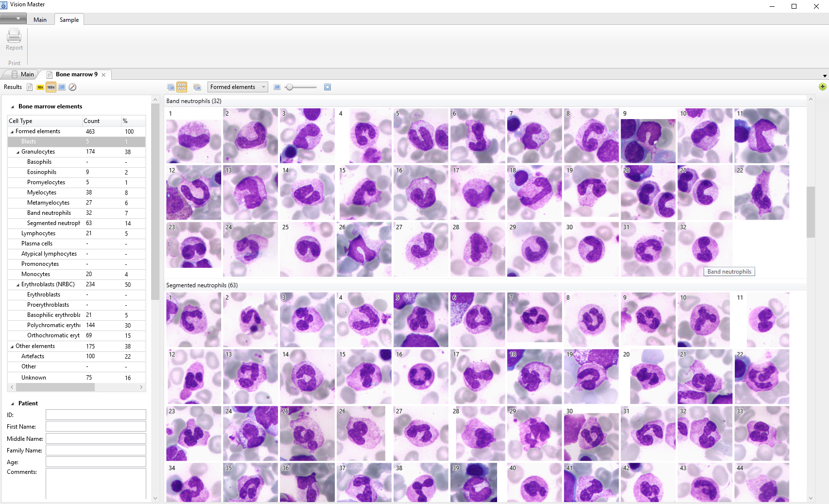Image resolution: width=829 pixels, height=504 pixels.
Task: Open the results report document icon
Action: pyautogui.click(x=30, y=87)
